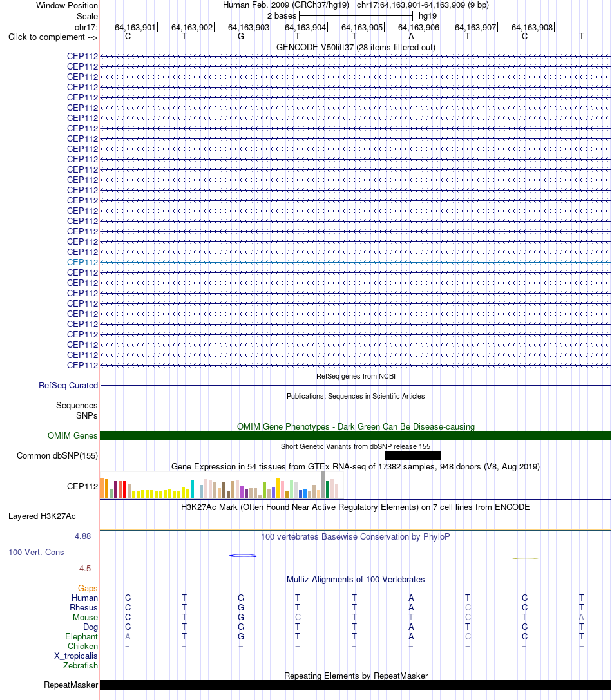Click the 'Chicken' alignment row label
612x700 pixels.
82,647
